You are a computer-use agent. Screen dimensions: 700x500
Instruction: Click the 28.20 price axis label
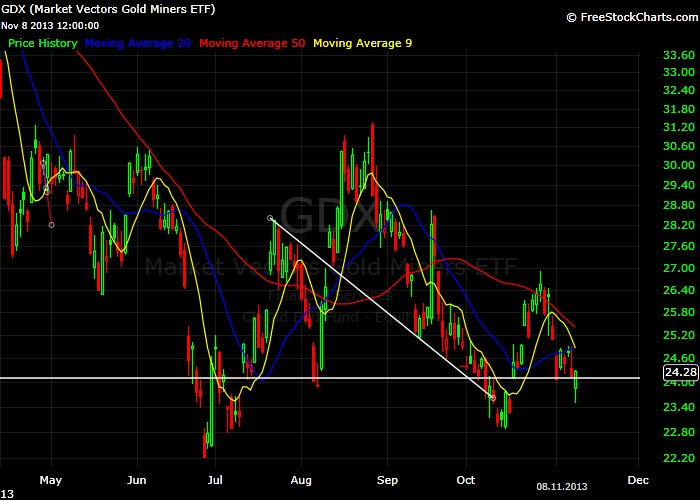tap(679, 225)
